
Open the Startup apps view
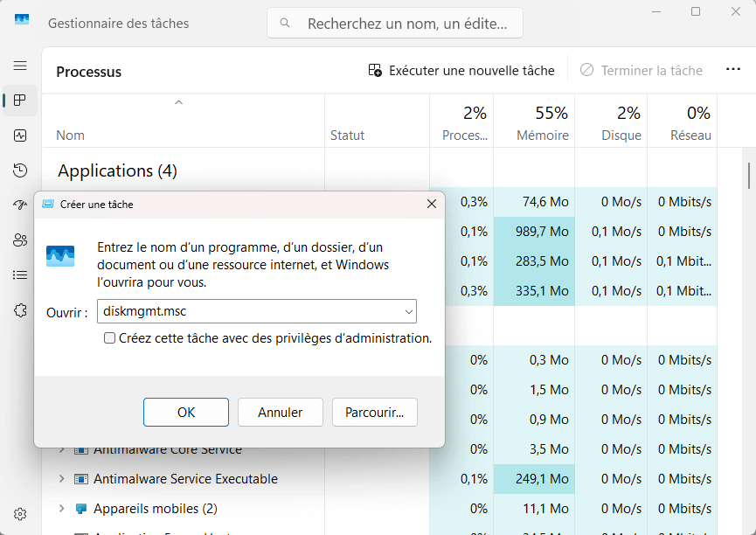(19, 205)
